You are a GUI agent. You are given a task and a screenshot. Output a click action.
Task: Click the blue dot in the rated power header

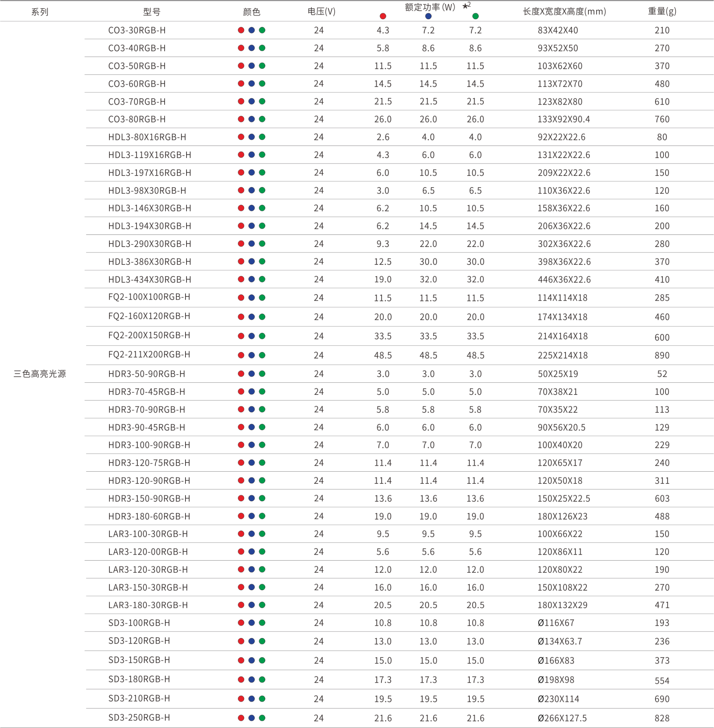tap(428, 16)
